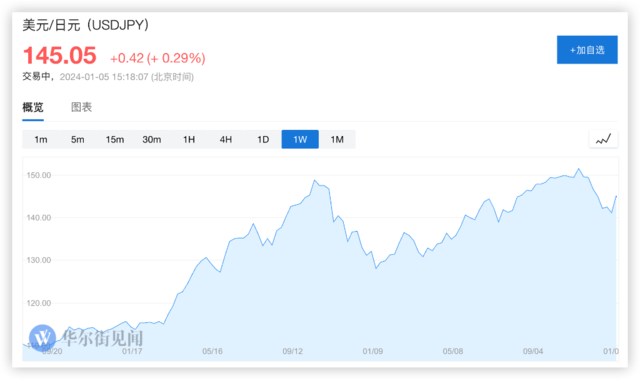Image resolution: width=640 pixels, height=379 pixels.
Task: Click the +加自选 add to watchlist button
Action: (587, 50)
